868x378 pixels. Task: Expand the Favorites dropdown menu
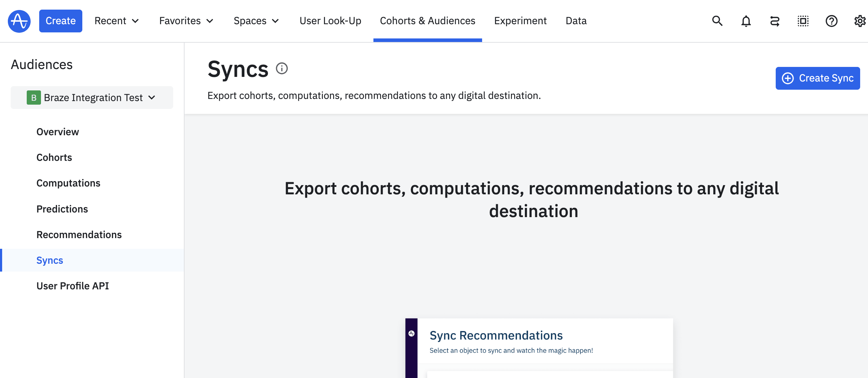pyautogui.click(x=186, y=21)
